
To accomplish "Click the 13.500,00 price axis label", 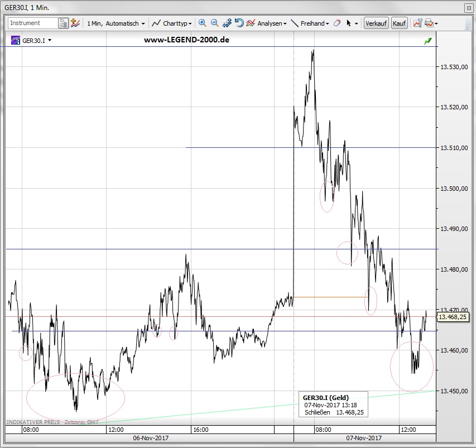I will [454, 189].
